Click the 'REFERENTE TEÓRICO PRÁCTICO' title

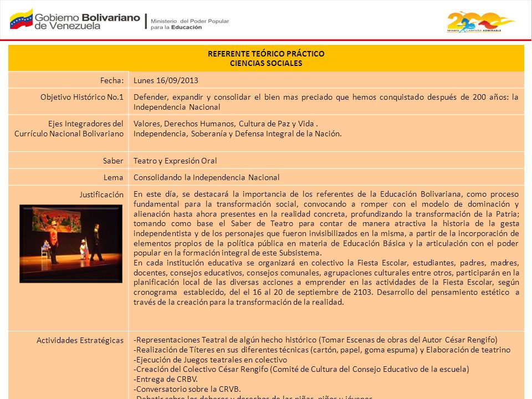[x=266, y=54]
